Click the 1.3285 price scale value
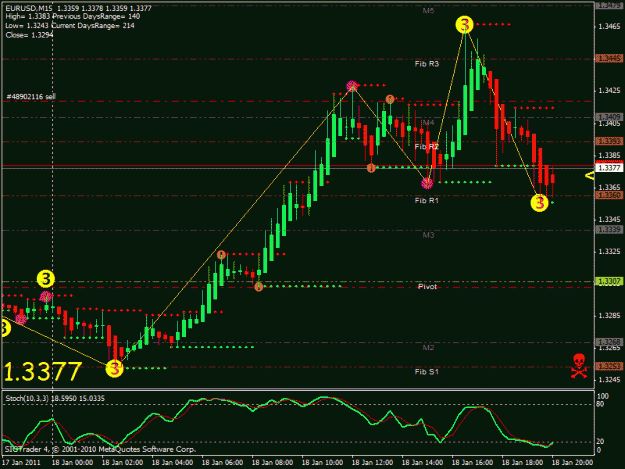Screen dimensions: 625x469 coord(610,316)
